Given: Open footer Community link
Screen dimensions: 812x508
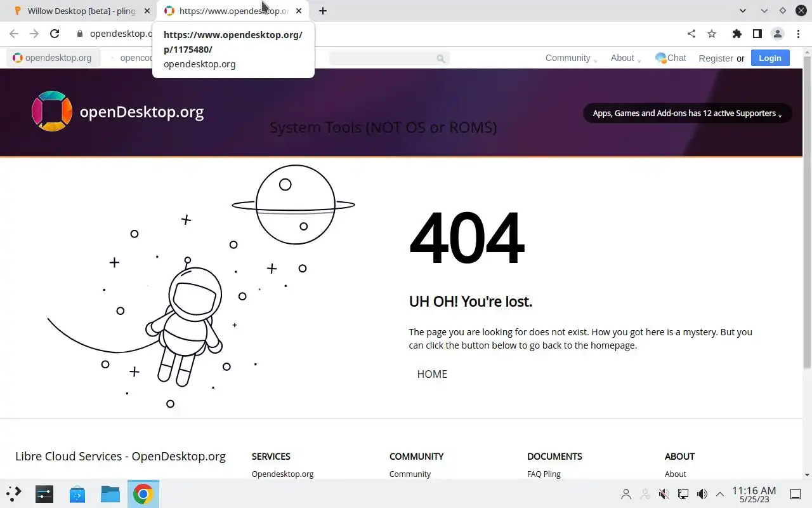Looking at the screenshot, I should pyautogui.click(x=410, y=474).
